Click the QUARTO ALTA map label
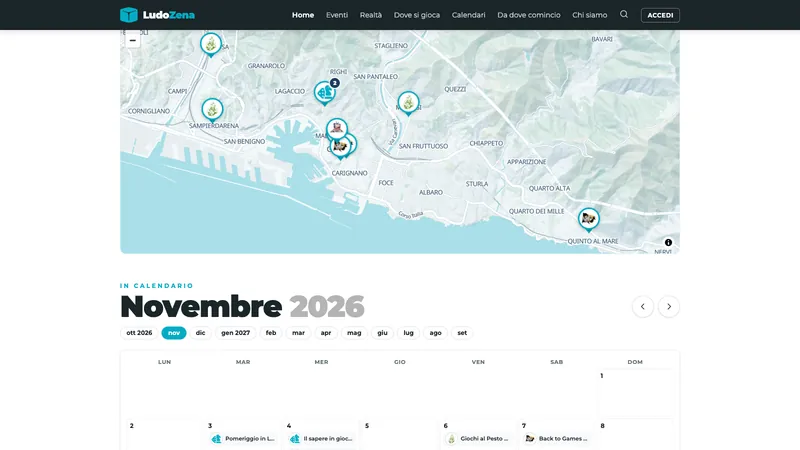The image size is (800, 450). coord(549,188)
